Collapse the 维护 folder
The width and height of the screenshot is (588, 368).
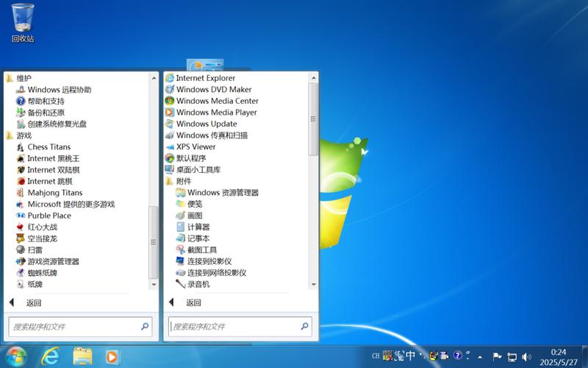tap(24, 78)
